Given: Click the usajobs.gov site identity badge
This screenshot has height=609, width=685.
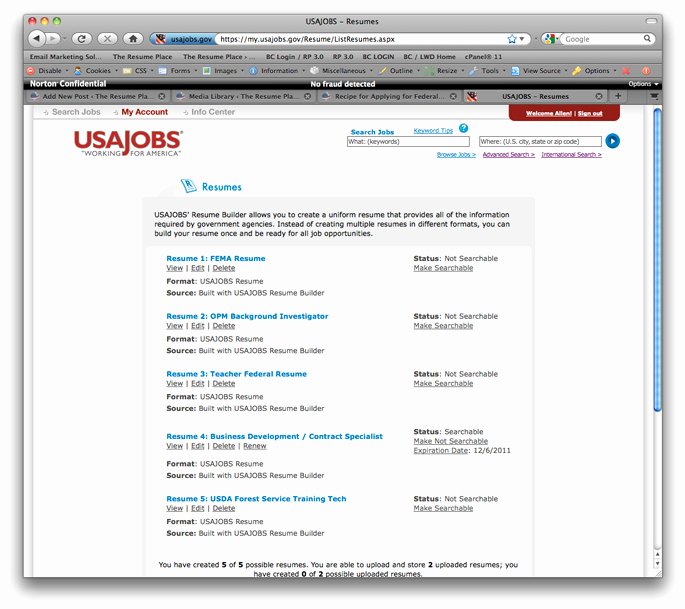Looking at the screenshot, I should [183, 39].
